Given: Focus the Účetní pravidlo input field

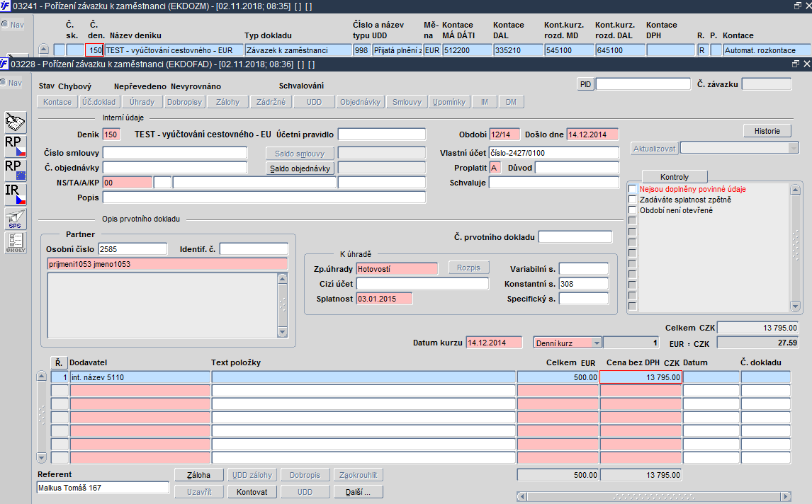Looking at the screenshot, I should tap(382, 134).
